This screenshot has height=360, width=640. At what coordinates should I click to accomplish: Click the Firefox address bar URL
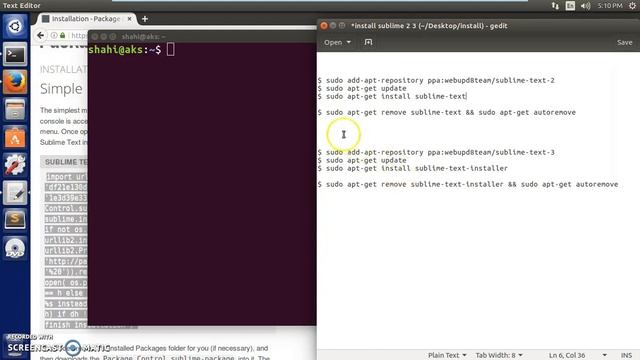pyautogui.click(x=78, y=36)
